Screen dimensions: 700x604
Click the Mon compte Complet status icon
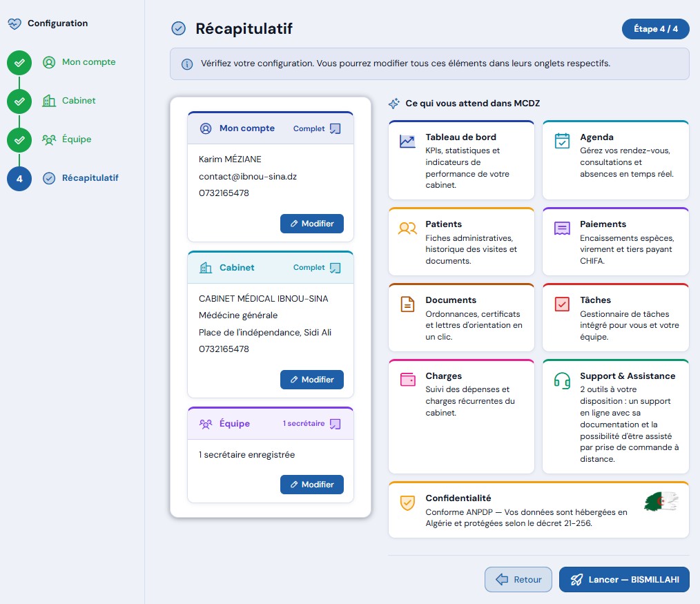(335, 128)
